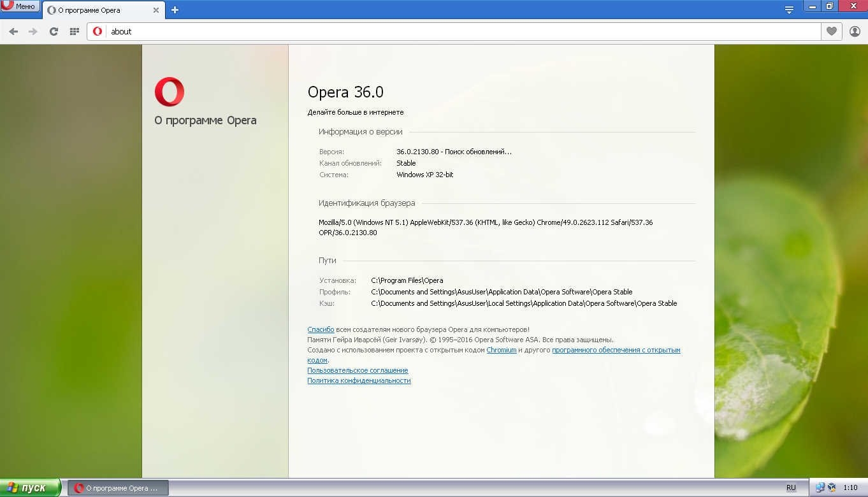Click the taskbar clock 1:10

click(x=850, y=488)
